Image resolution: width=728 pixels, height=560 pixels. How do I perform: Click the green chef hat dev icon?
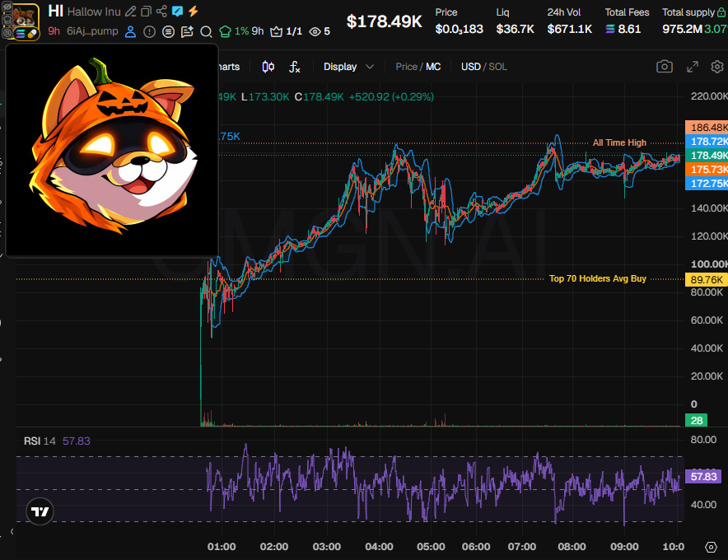225,31
